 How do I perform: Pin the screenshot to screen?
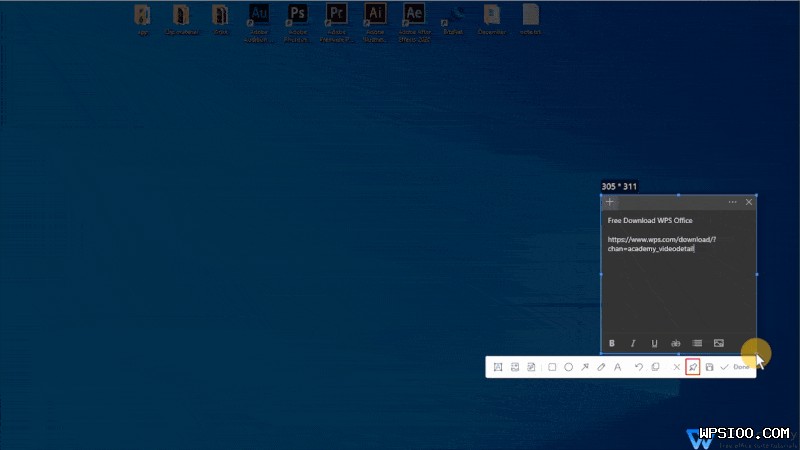(692, 367)
